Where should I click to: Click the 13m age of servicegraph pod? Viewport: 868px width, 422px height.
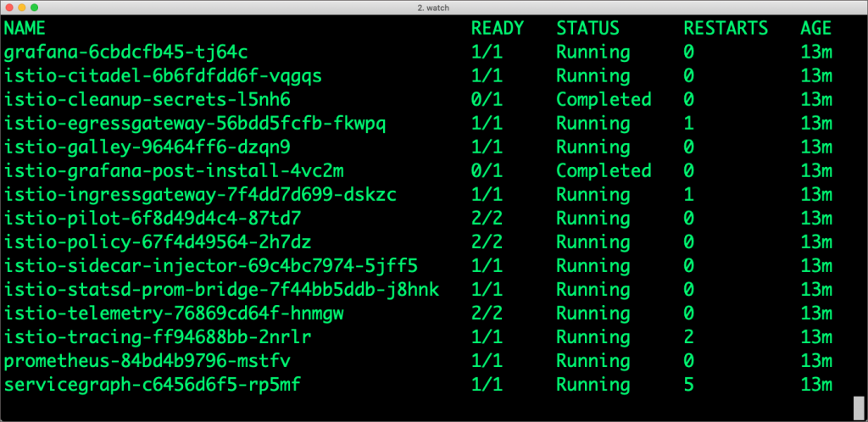[816, 385]
